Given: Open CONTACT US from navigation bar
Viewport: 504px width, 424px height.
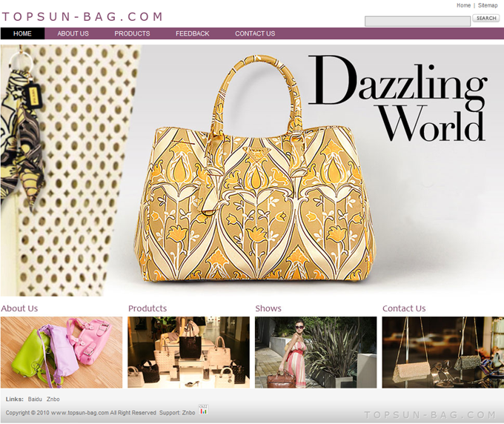Looking at the screenshot, I should pos(254,33).
